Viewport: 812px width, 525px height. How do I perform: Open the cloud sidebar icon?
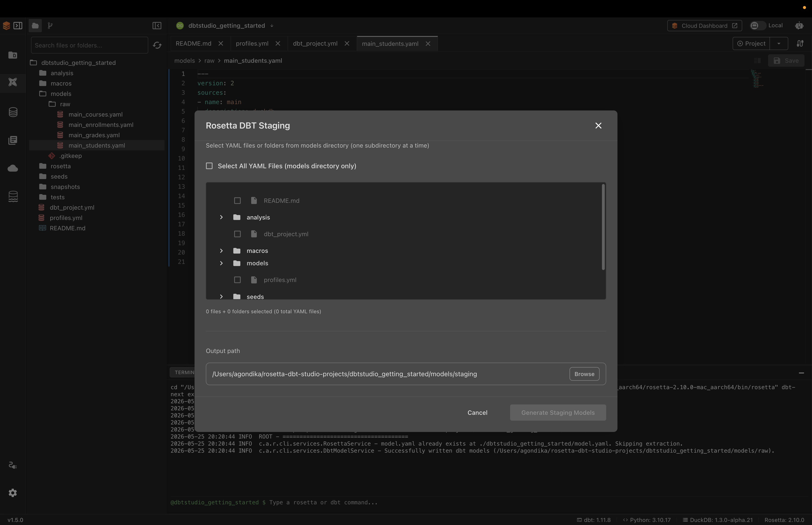click(x=13, y=168)
